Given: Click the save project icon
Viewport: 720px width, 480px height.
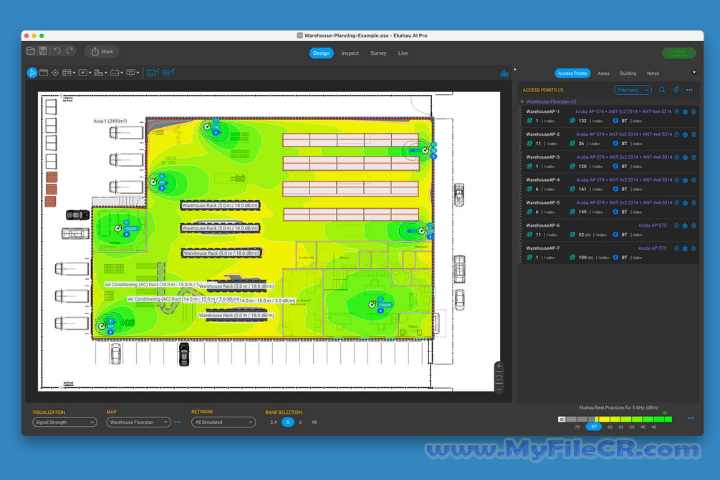Looking at the screenshot, I should 43,51.
